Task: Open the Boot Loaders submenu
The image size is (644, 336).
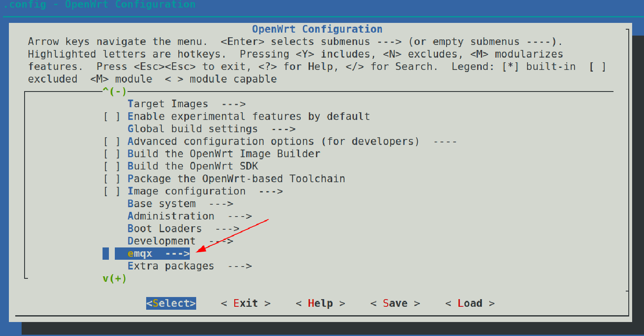Action: pyautogui.click(x=183, y=228)
